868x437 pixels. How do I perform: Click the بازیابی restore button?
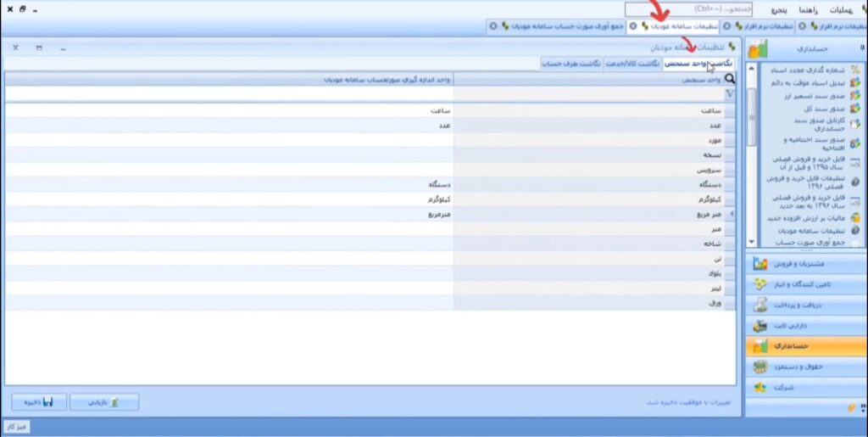104,402
